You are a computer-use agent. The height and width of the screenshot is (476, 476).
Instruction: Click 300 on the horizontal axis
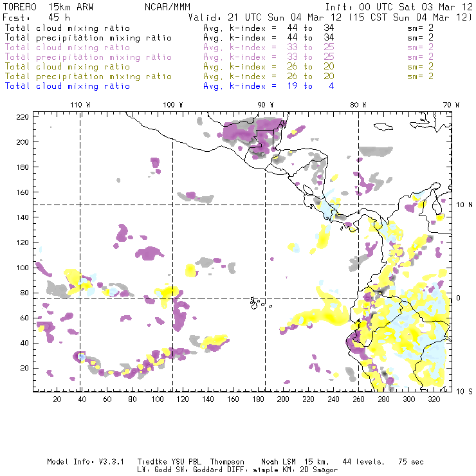click(x=409, y=399)
